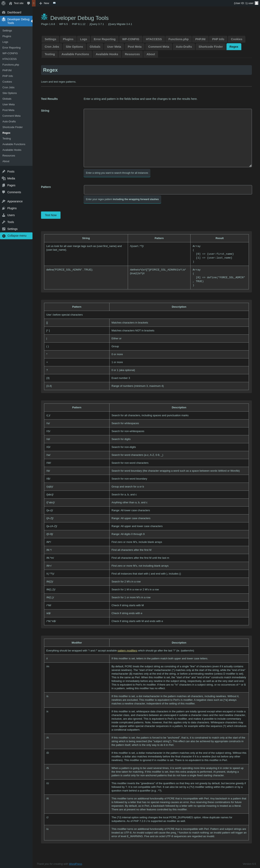260x868 pixels.
Task: Select the Error Reporting tab
Action: point(105,39)
